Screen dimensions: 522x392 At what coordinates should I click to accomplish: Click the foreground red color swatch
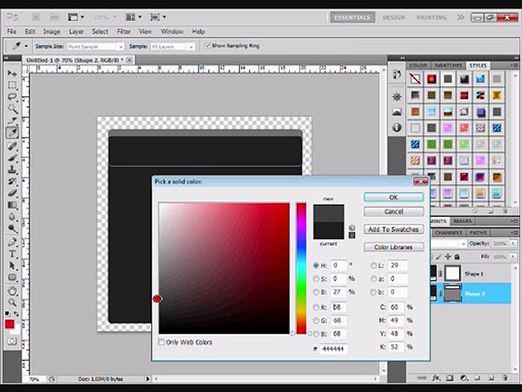(x=10, y=324)
